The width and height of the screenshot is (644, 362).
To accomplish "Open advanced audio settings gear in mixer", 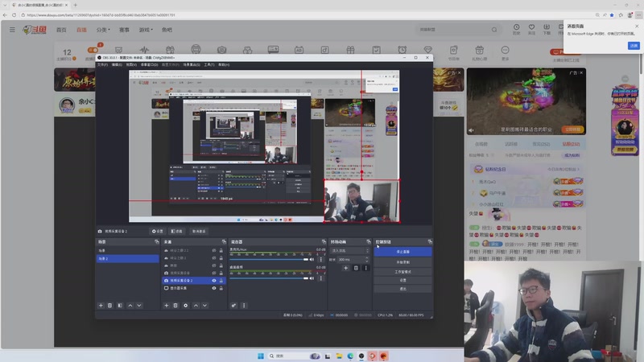I will pos(233,306).
